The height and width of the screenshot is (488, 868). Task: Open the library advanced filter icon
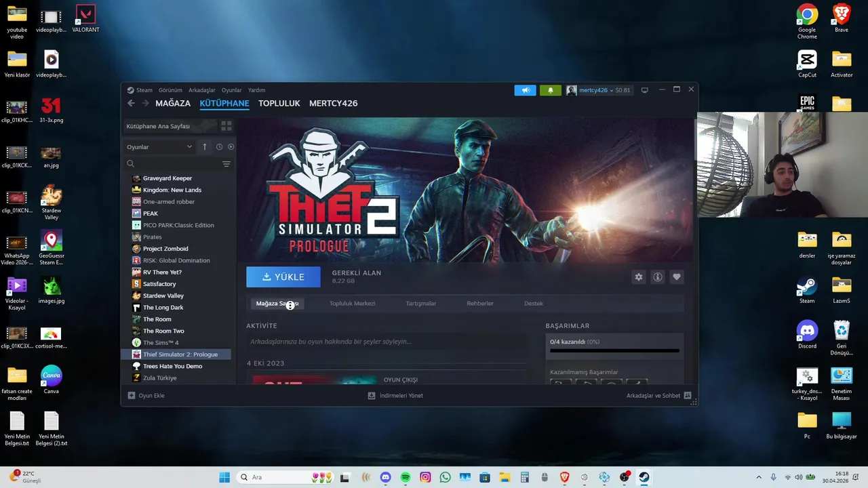pos(226,164)
